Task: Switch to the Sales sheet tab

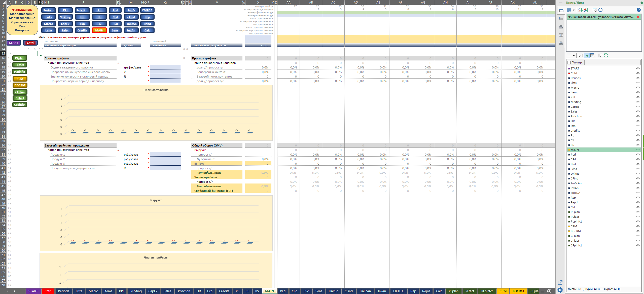Action: tap(167, 291)
